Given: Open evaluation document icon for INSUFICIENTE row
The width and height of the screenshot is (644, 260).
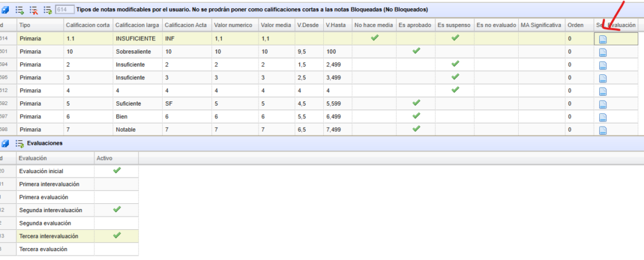Looking at the screenshot, I should [x=602, y=38].
